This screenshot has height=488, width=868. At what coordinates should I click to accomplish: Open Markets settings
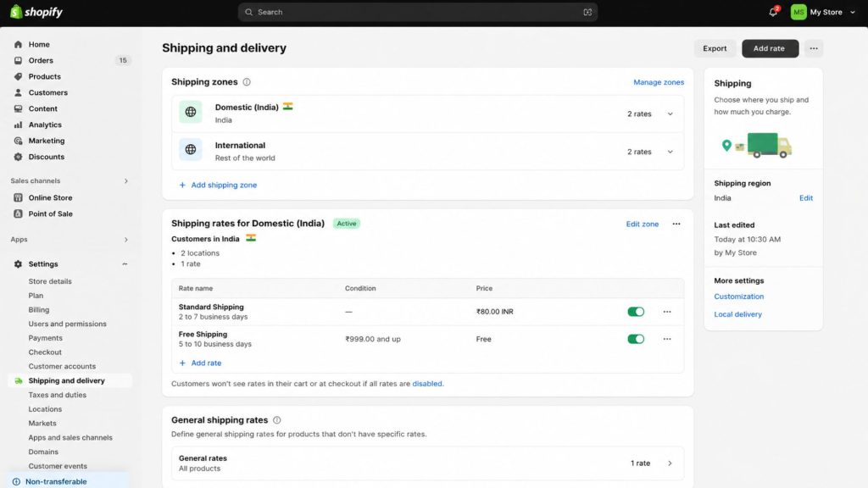pos(42,423)
